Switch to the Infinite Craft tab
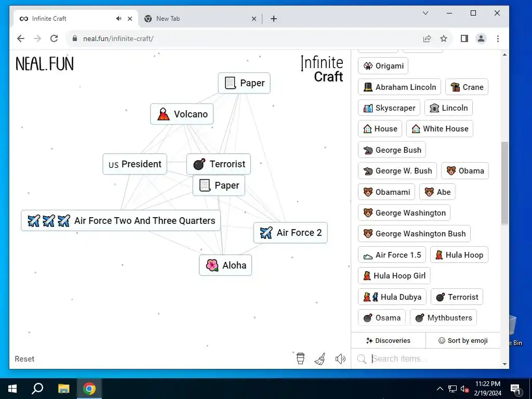The image size is (532, 399). coord(76,19)
